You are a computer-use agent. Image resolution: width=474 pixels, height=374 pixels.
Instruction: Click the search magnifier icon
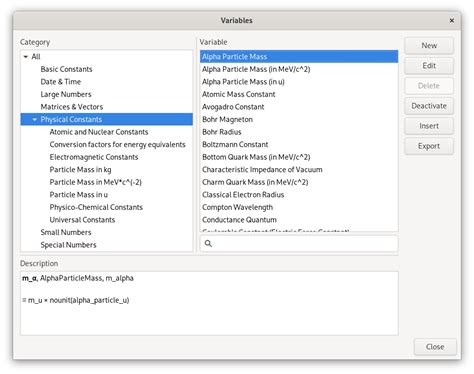208,243
